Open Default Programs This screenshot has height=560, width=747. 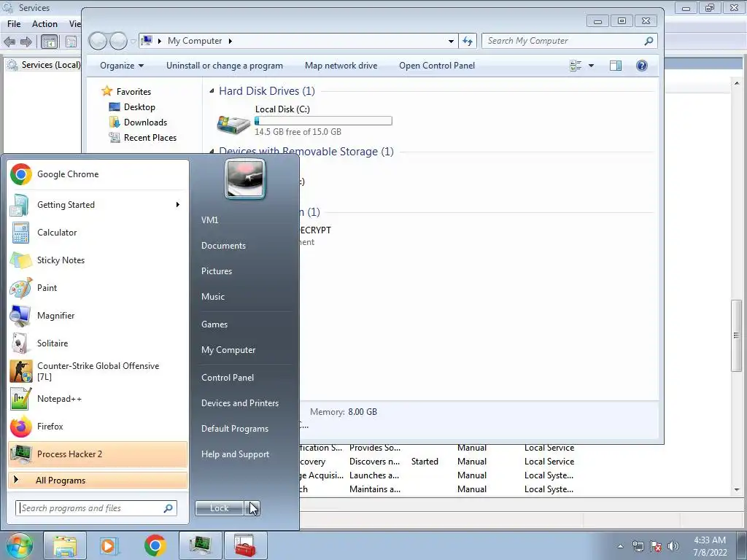click(x=235, y=429)
